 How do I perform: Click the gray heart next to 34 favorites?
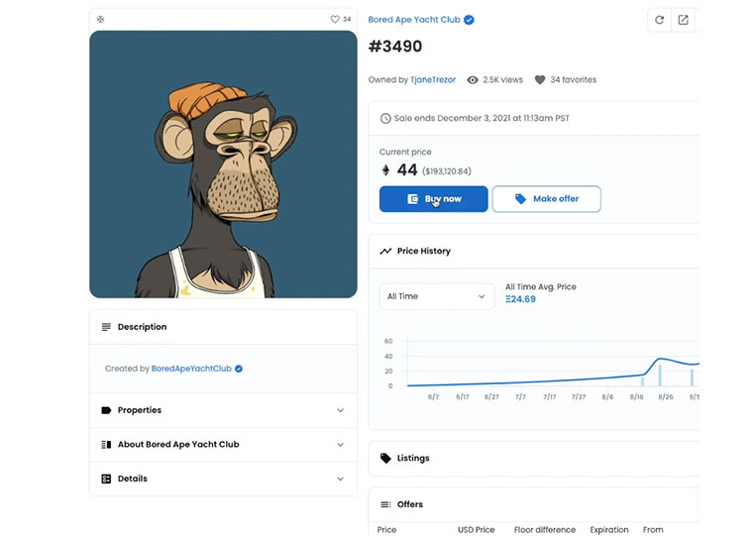click(x=540, y=80)
